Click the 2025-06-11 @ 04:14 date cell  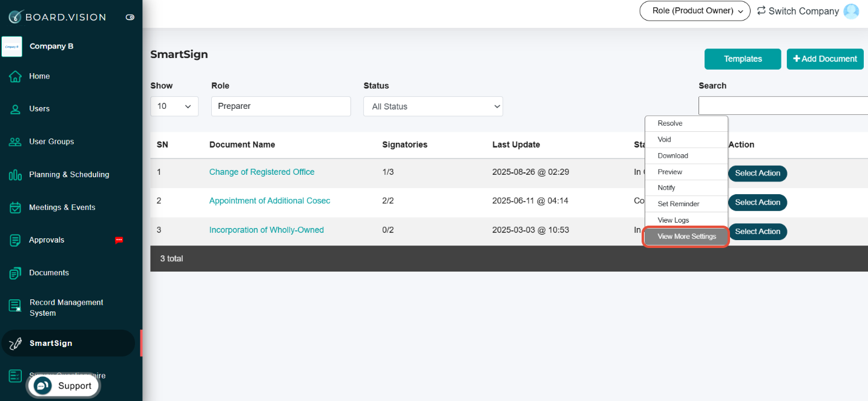[530, 201]
